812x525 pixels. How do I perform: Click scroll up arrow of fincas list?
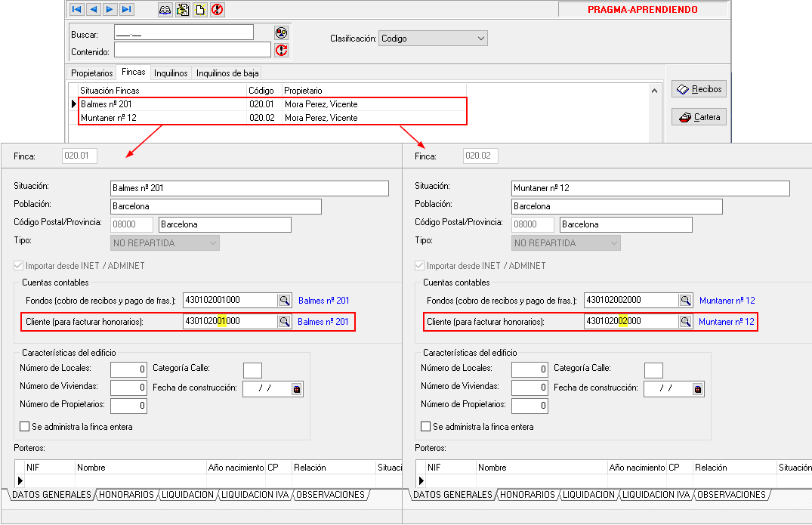tap(655, 91)
